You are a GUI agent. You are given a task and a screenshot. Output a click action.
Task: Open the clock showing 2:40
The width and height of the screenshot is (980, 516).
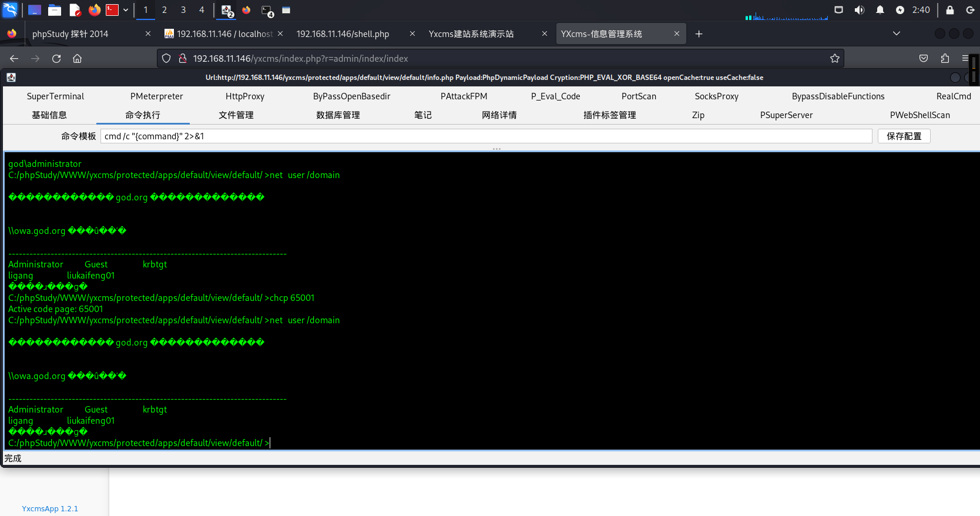coord(921,10)
